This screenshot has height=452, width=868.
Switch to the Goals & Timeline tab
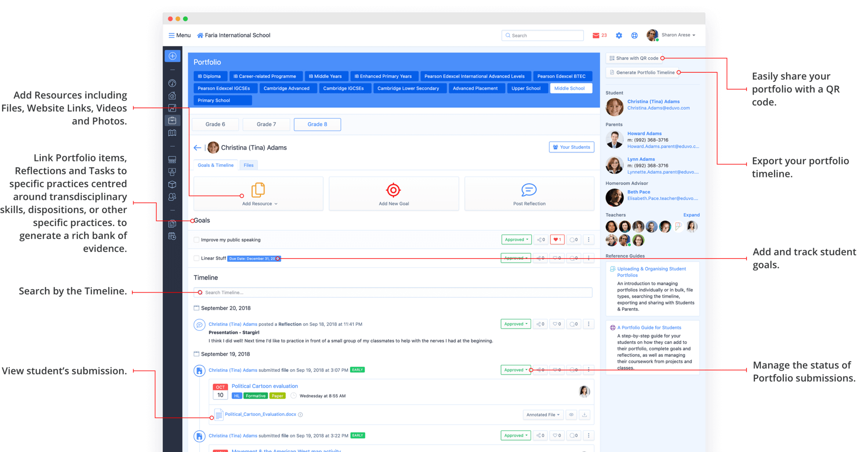pos(216,165)
